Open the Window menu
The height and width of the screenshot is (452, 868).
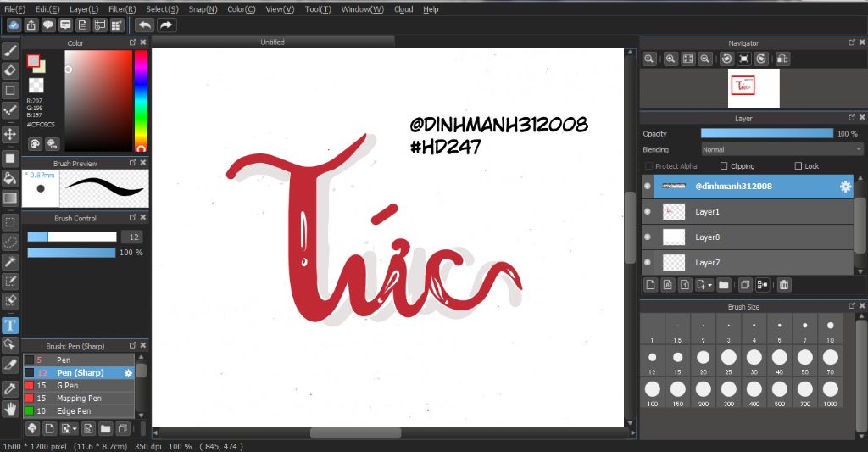(363, 8)
